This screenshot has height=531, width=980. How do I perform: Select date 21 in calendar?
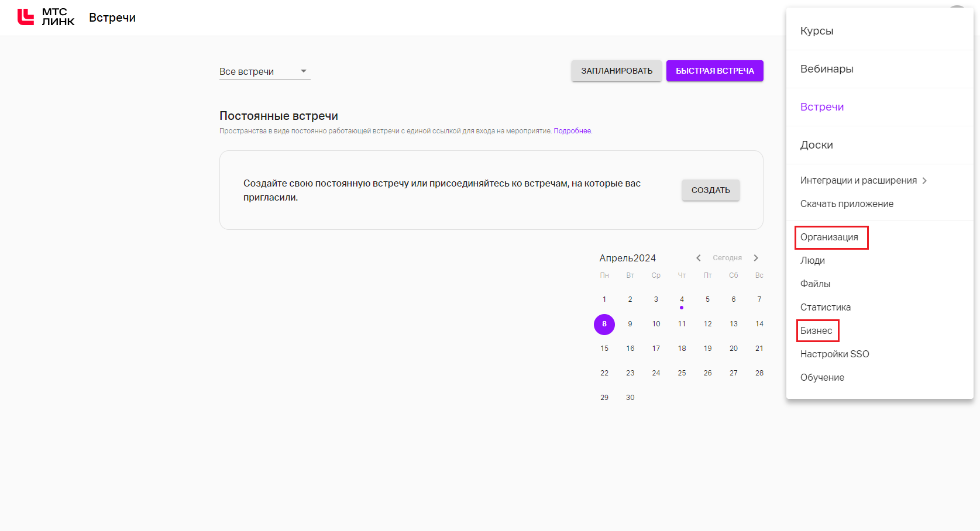point(759,349)
